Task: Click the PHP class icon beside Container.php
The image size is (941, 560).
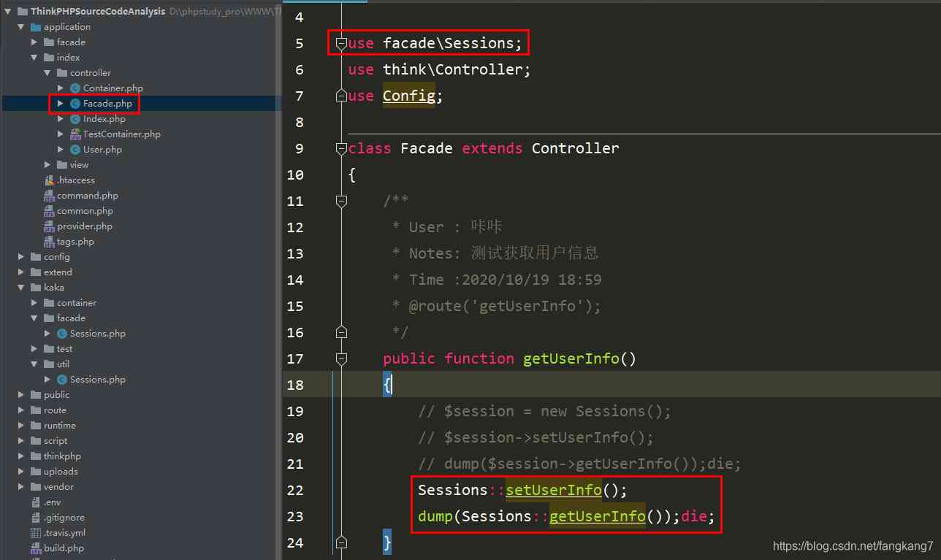Action: point(75,88)
